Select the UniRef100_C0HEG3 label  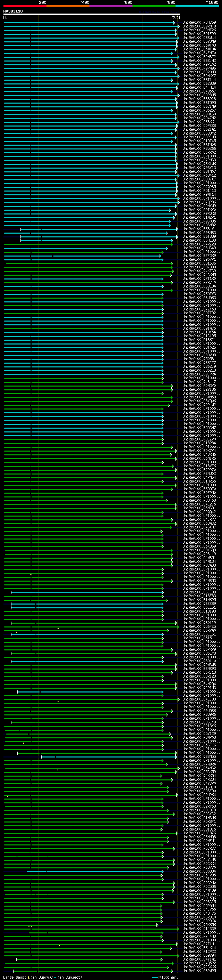pos(199,241)
